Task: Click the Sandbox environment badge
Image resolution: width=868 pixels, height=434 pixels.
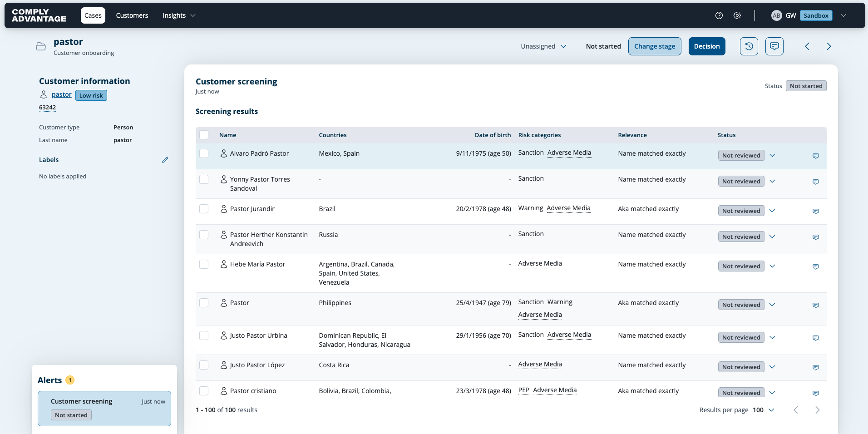Action: [816, 15]
